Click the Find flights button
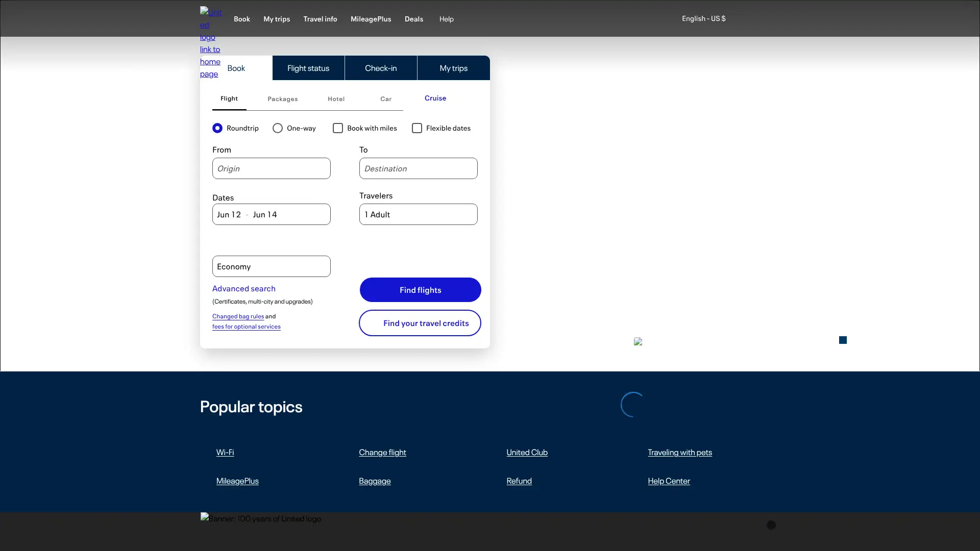 coord(421,290)
